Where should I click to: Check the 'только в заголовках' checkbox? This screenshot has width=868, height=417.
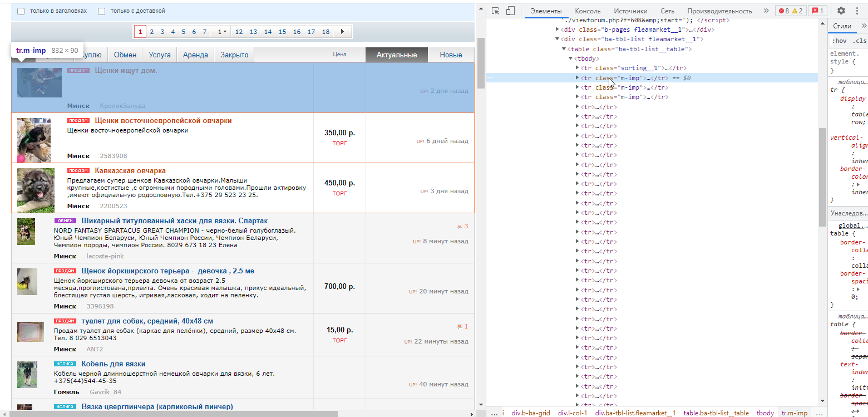click(21, 11)
